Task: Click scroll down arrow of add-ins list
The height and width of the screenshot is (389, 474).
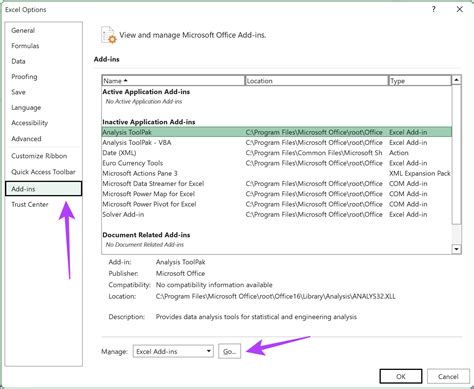Action: pyautogui.click(x=456, y=249)
